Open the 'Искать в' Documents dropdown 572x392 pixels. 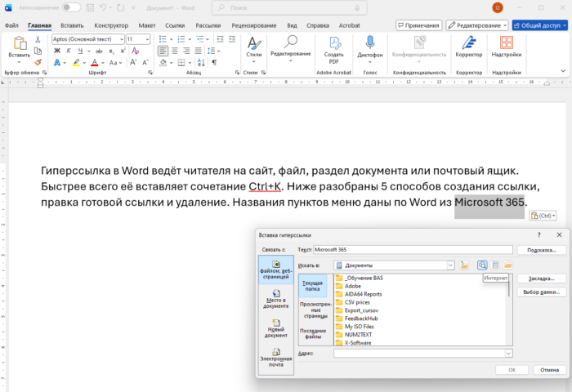click(x=450, y=265)
